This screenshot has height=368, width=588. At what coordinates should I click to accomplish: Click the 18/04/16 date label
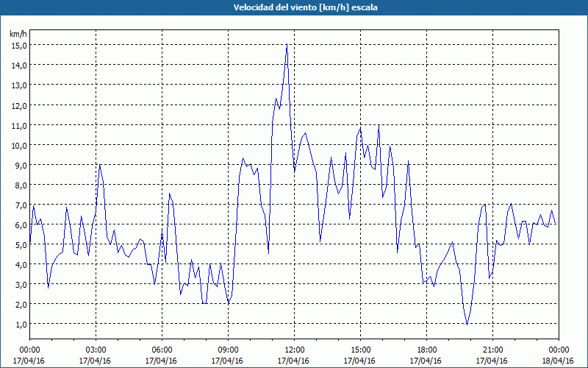point(559,361)
